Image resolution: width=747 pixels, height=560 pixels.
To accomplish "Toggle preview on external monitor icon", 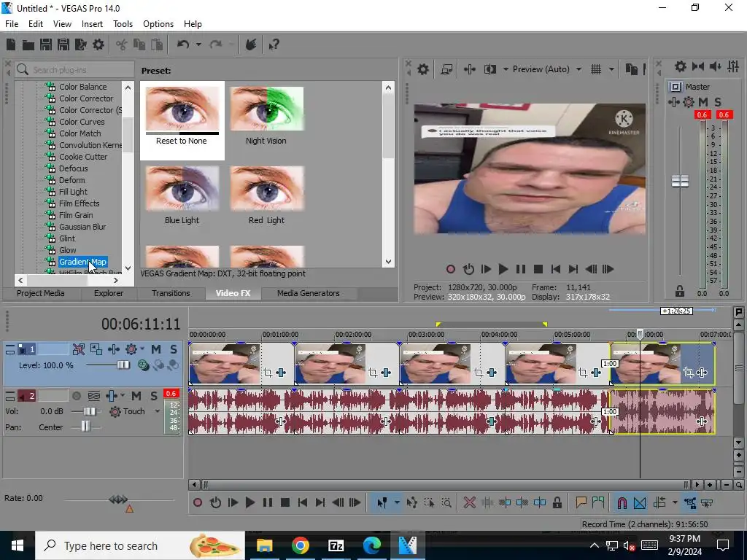I will (x=446, y=69).
